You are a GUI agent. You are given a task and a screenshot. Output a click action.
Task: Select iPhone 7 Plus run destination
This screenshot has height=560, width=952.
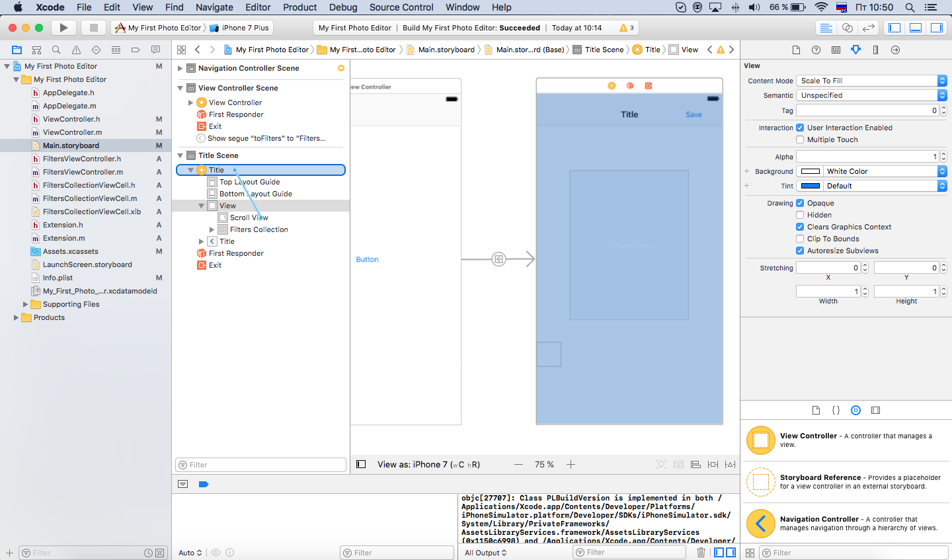tap(241, 28)
